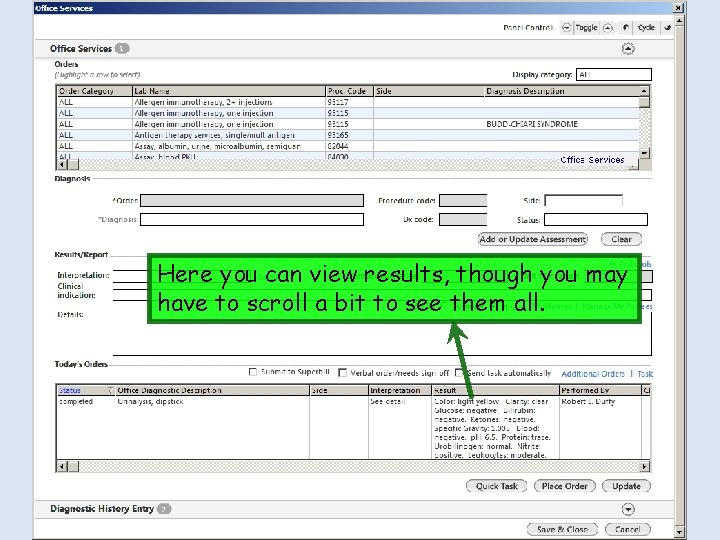Collapse the Office Services panel

(628, 49)
